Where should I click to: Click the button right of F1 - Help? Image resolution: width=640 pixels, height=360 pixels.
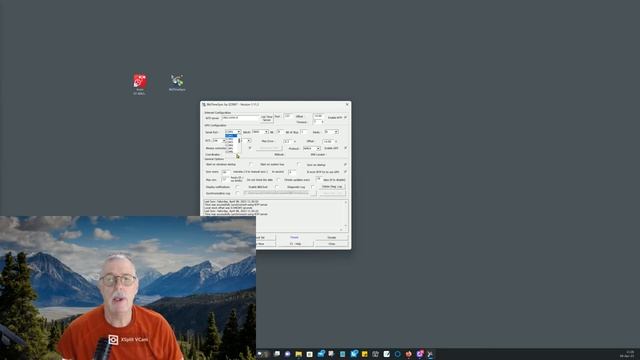[332, 244]
